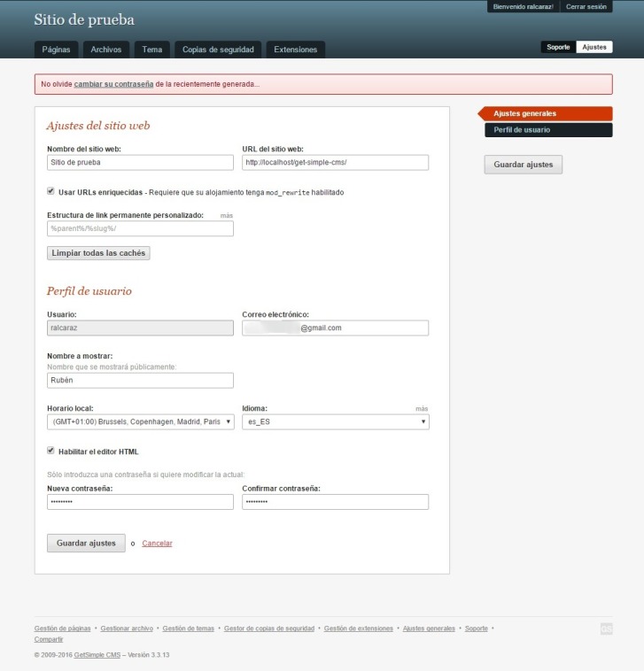The height and width of the screenshot is (671, 644).
Task: Select Ajustes generales in sidebar
Action: [x=547, y=113]
